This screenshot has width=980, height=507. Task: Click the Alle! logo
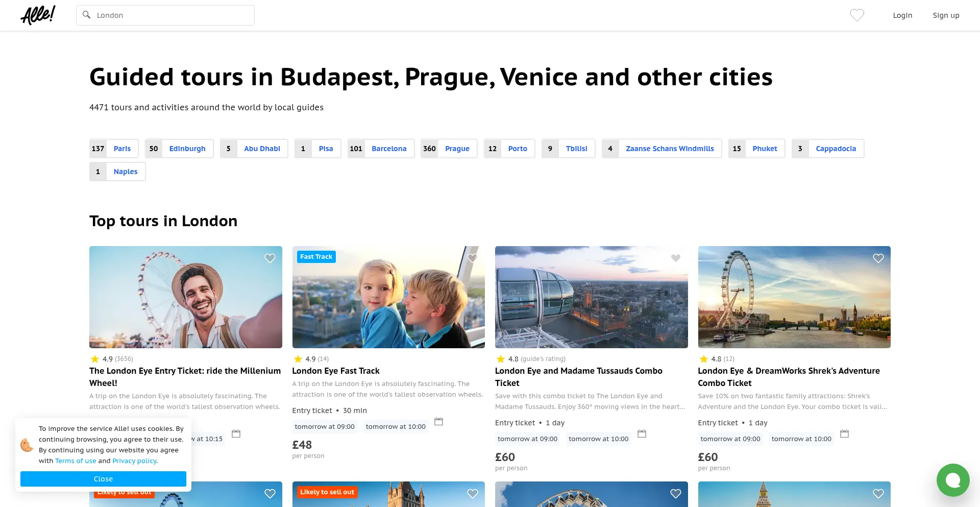(x=38, y=15)
